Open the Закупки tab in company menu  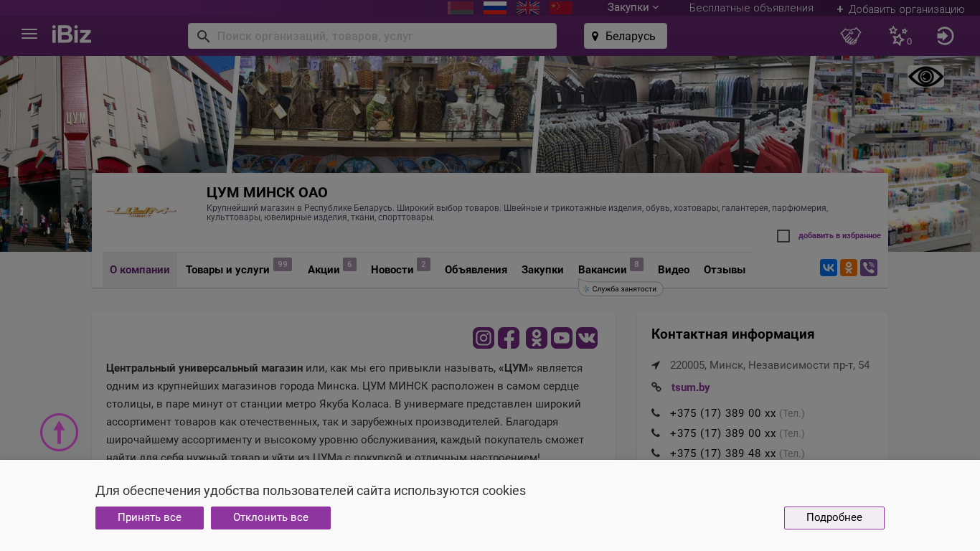[x=542, y=270]
